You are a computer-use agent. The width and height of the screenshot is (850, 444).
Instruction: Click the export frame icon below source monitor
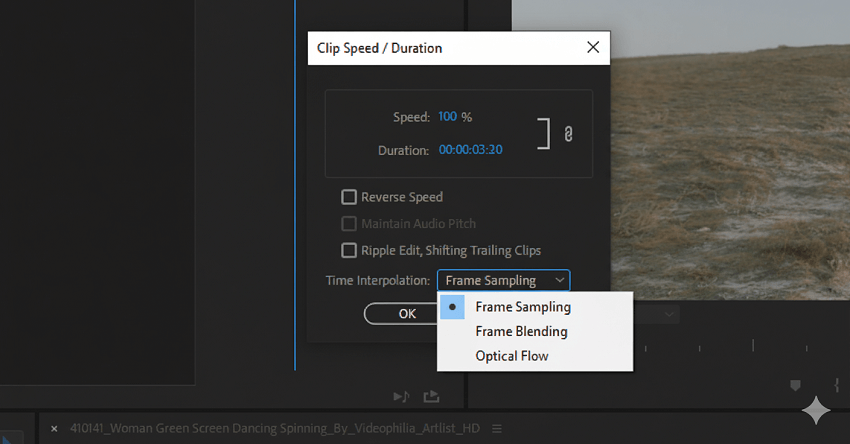[x=432, y=397]
